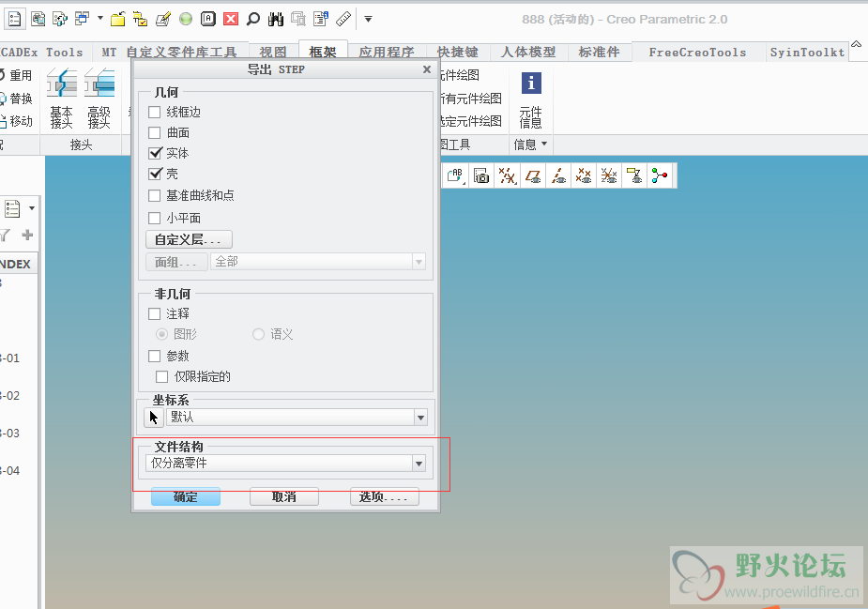Select the 语义 radio button
868x609 pixels.
click(258, 334)
